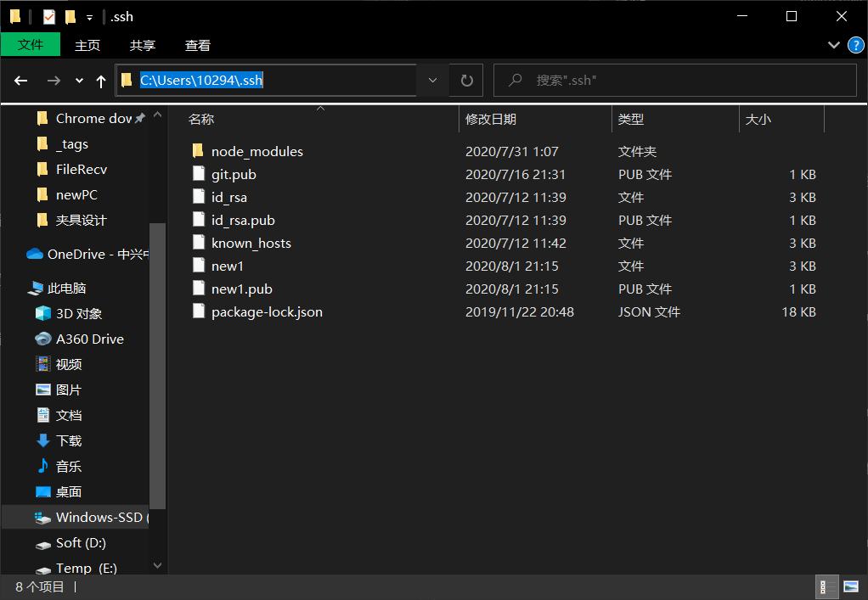Image resolution: width=868 pixels, height=600 pixels.
Task: Sort by the 大小 column header
Action: [x=758, y=119]
